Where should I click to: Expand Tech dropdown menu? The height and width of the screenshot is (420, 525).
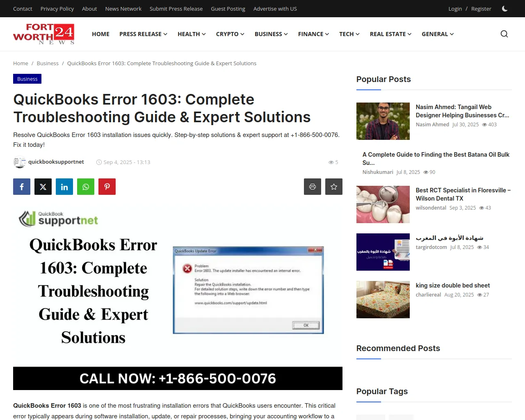click(x=349, y=34)
